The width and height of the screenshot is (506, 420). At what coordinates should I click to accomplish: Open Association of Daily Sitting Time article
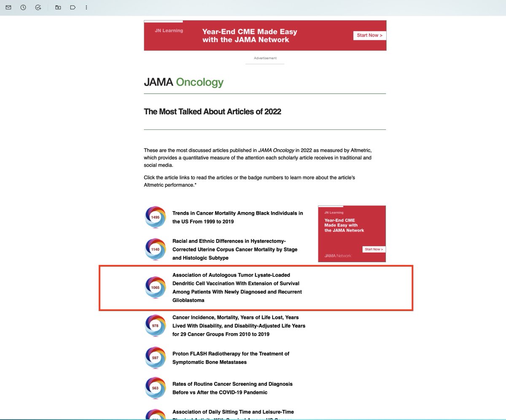pyautogui.click(x=233, y=415)
